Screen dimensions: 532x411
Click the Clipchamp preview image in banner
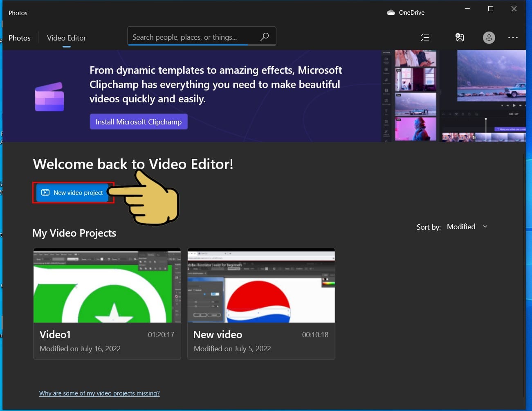pos(453,96)
